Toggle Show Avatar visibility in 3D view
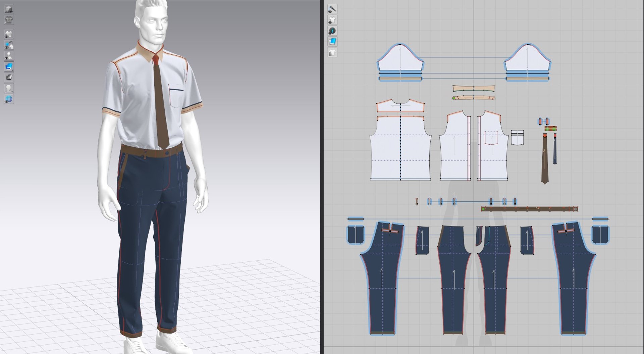This screenshot has width=644, height=354. [9, 55]
